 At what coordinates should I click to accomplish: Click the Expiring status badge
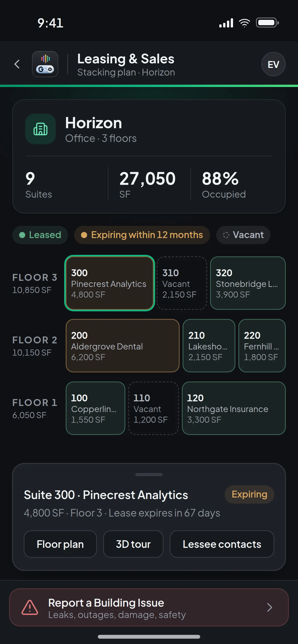tap(249, 494)
